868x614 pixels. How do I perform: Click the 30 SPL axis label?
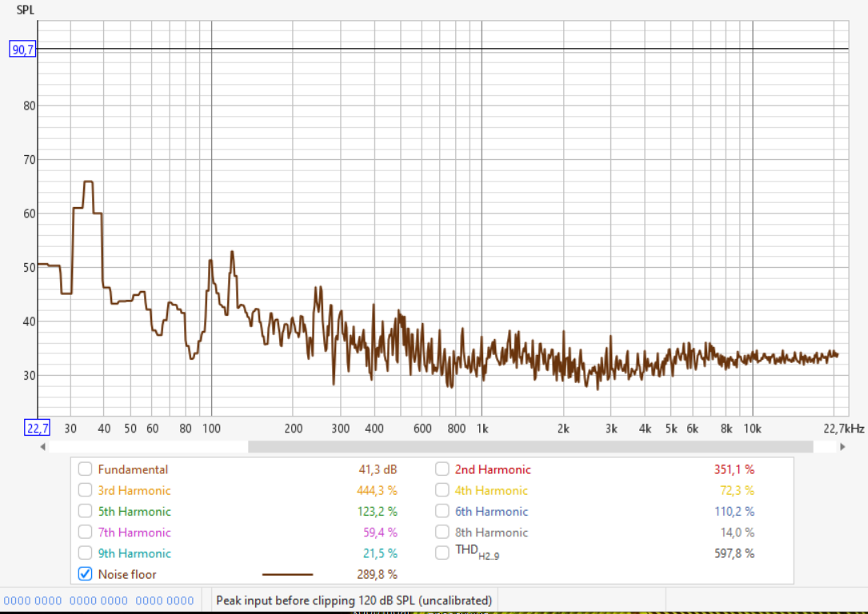click(x=30, y=376)
